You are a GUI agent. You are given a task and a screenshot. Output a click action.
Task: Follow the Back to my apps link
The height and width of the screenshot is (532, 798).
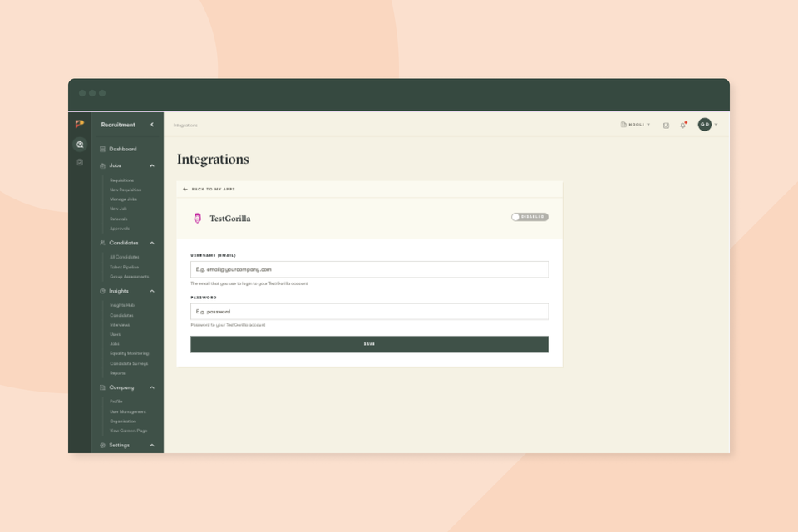pos(208,189)
